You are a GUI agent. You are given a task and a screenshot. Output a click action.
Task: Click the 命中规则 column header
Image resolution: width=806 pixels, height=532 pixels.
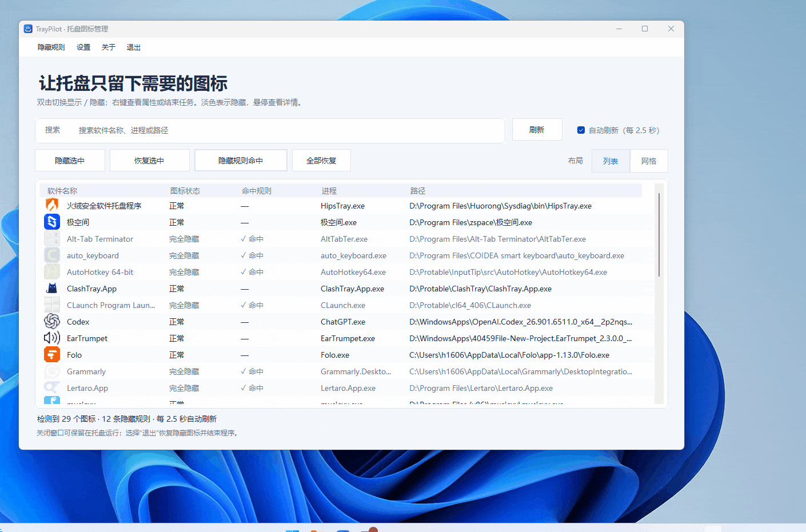coord(257,191)
